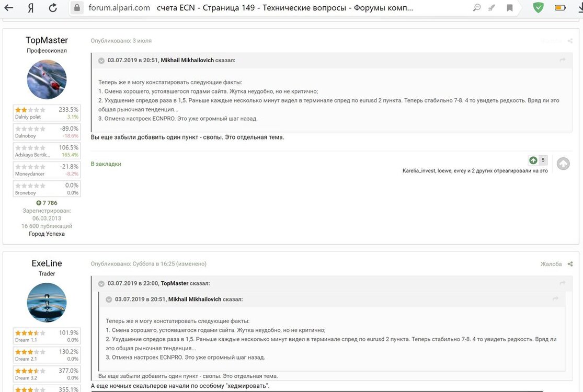
Task: Open Mikhail Mikhailovich link in nested quote
Action: pyautogui.click(x=195, y=299)
